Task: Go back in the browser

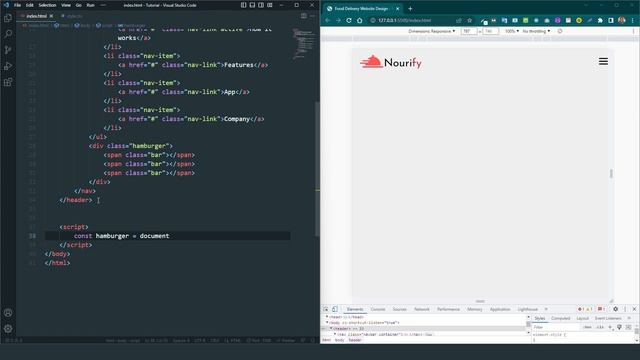Action: [328, 20]
